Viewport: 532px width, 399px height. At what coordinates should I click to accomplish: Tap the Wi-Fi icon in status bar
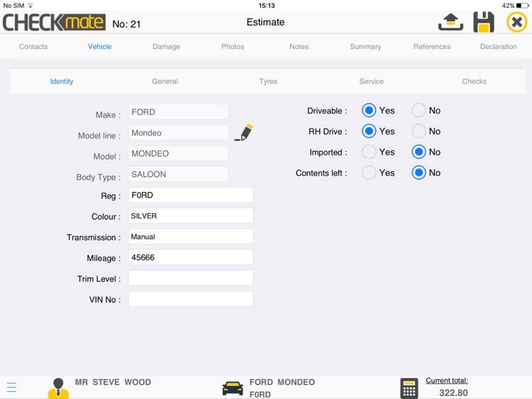(31, 6)
